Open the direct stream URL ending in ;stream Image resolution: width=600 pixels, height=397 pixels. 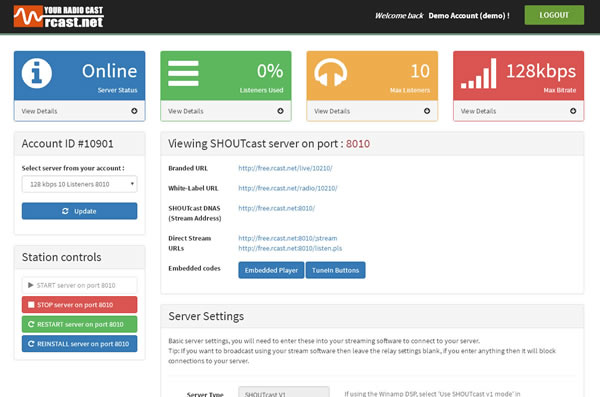coord(288,238)
